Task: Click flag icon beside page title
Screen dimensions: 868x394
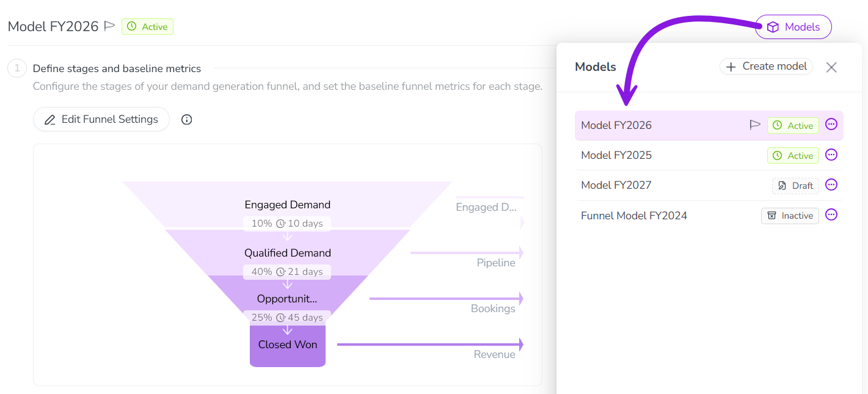Action: click(x=109, y=26)
